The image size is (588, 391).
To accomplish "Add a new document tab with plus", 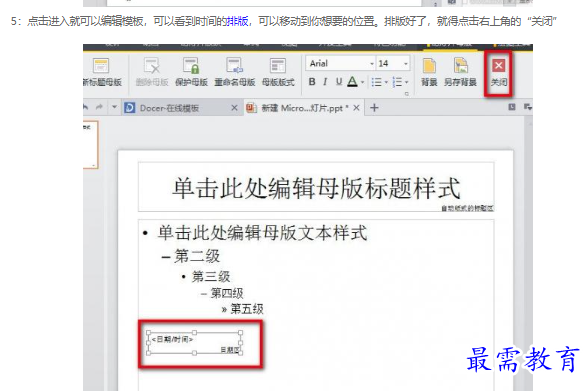I will (374, 108).
